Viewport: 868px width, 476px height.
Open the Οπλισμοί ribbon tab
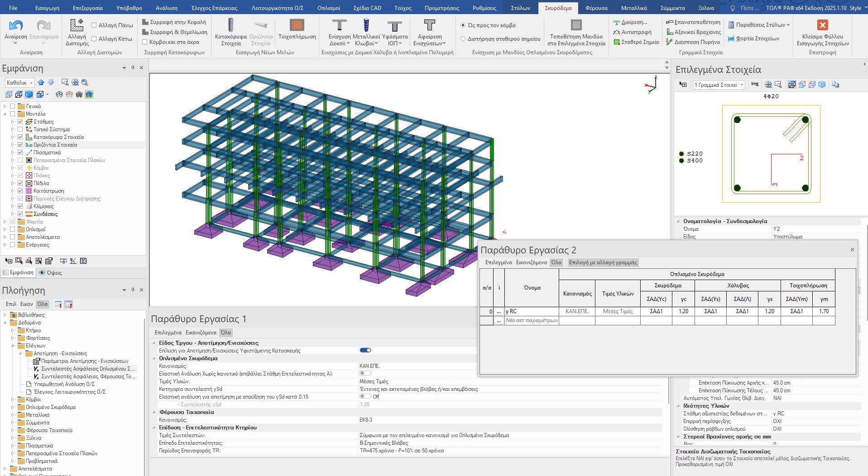328,8
